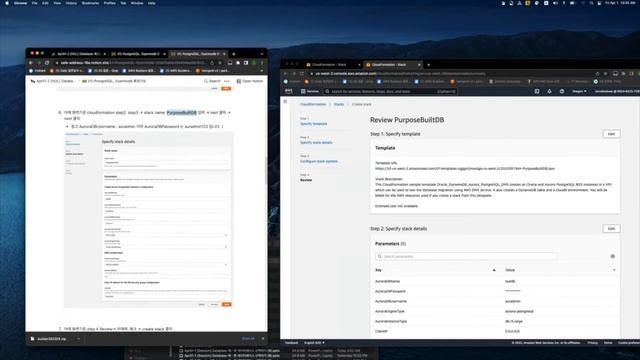Bookmark this page with the star in the Notion browser

pos(220,63)
